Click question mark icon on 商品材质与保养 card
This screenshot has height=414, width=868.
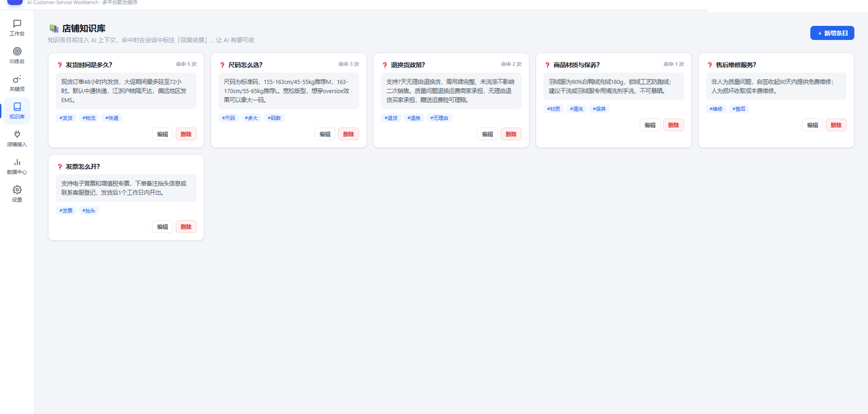tap(547, 65)
